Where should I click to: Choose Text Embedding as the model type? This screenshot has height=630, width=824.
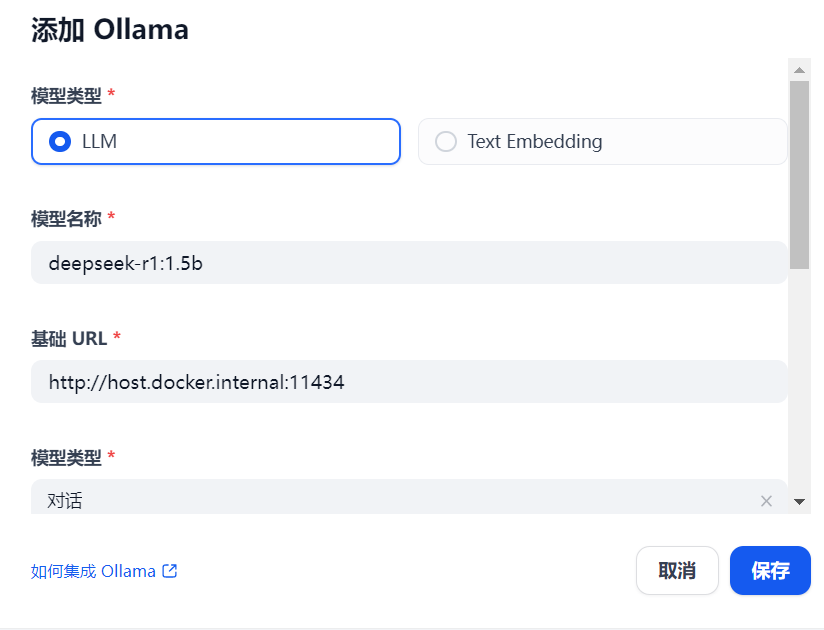600,141
